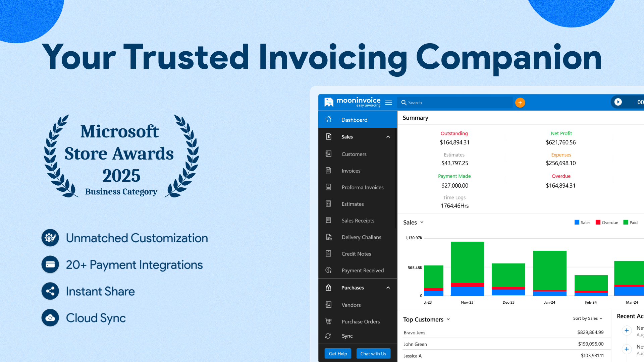The image size is (644, 362).
Task: Expand the Top Customers dropdown
Action: click(x=448, y=319)
